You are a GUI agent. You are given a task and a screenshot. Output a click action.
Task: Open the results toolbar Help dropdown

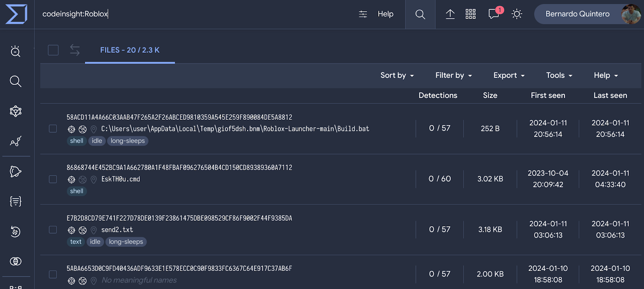(x=606, y=76)
